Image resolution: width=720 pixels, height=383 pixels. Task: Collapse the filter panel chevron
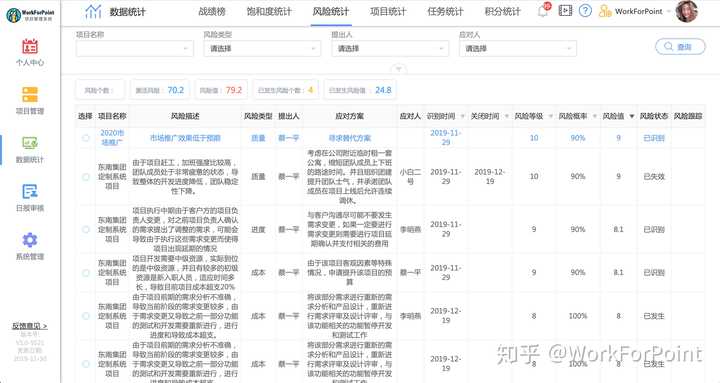point(399,69)
